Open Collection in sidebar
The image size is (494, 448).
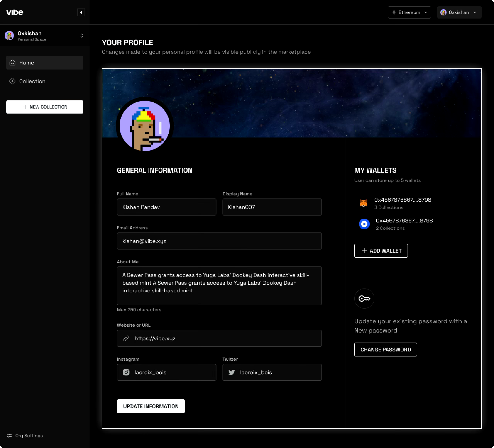pos(32,81)
